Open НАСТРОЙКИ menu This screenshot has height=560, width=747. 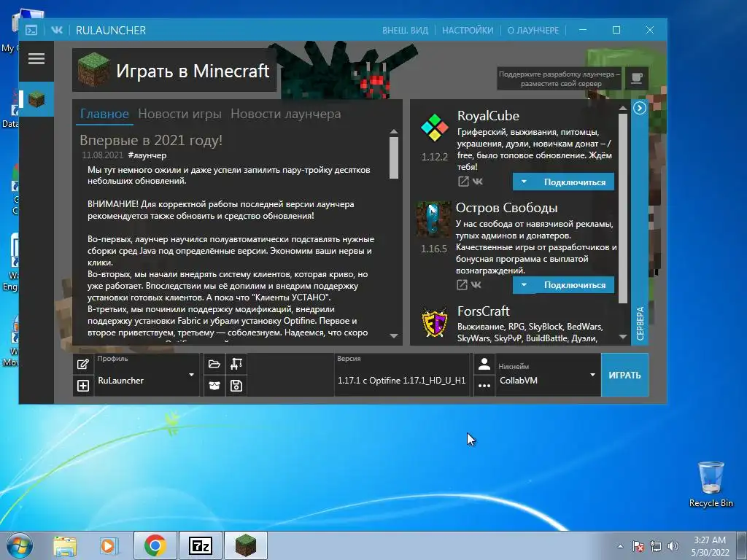(x=468, y=31)
